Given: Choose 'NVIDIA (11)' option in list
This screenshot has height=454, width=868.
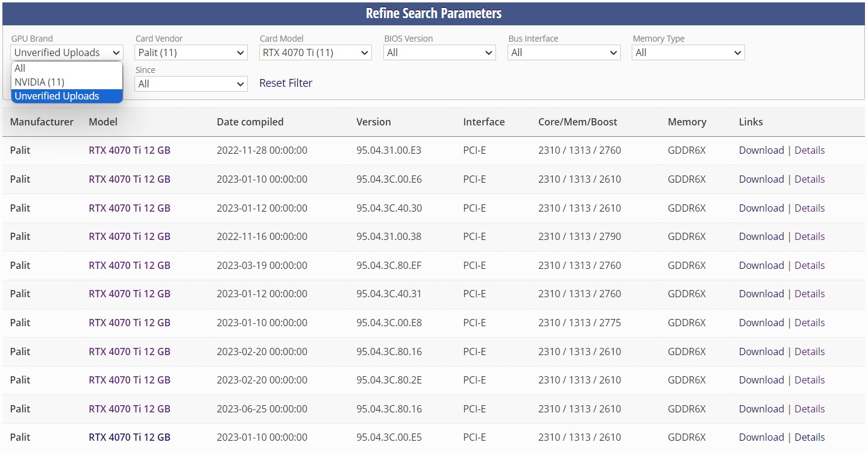Looking at the screenshot, I should (x=67, y=82).
